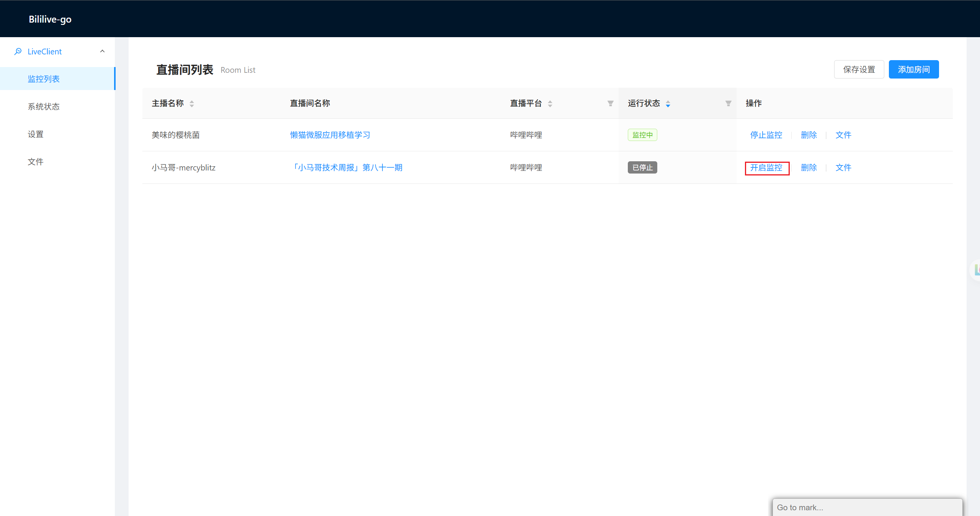Viewport: 980px width, 516px height.
Task: Toggle 开启监控 for 小马哥-mercyblitz
Action: pos(766,167)
